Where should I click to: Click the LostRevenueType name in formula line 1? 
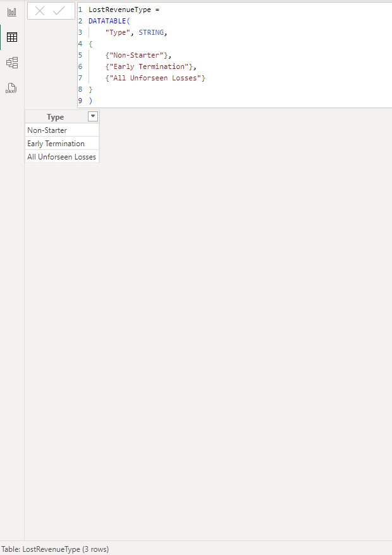(x=118, y=10)
